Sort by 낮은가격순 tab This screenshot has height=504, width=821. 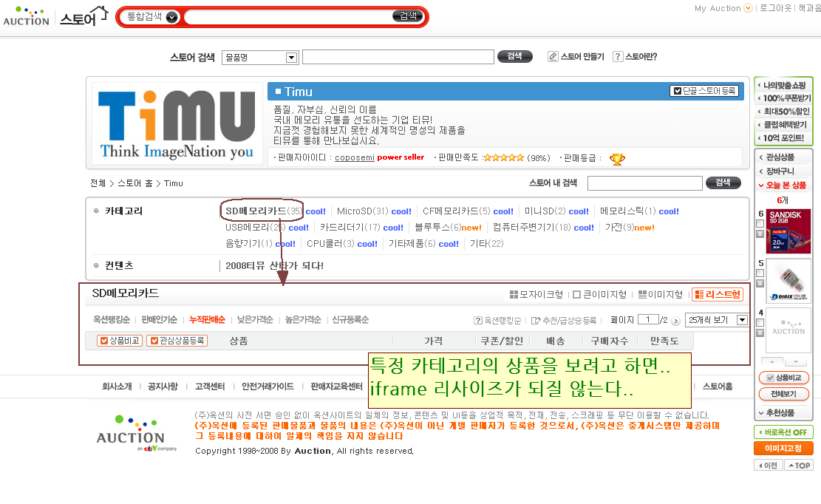[255, 320]
